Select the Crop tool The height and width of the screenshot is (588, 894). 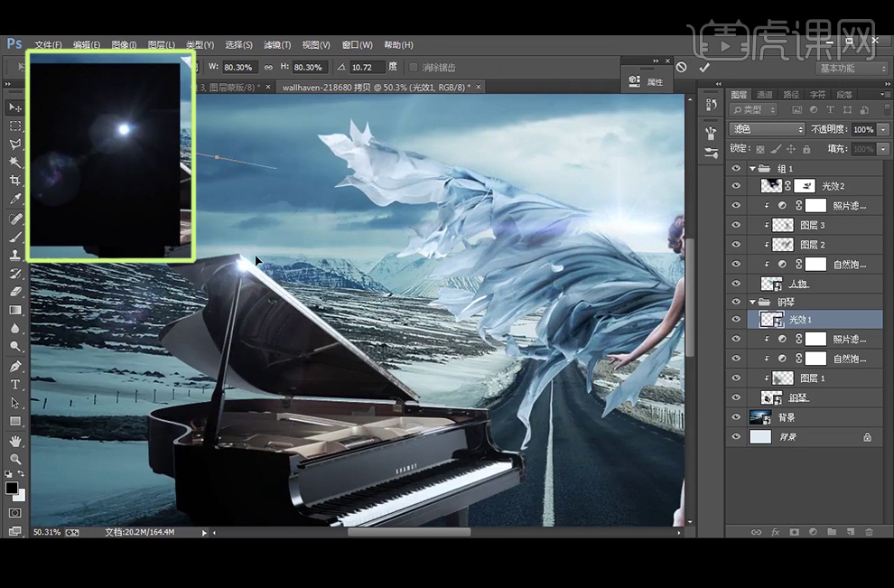pyautogui.click(x=14, y=181)
